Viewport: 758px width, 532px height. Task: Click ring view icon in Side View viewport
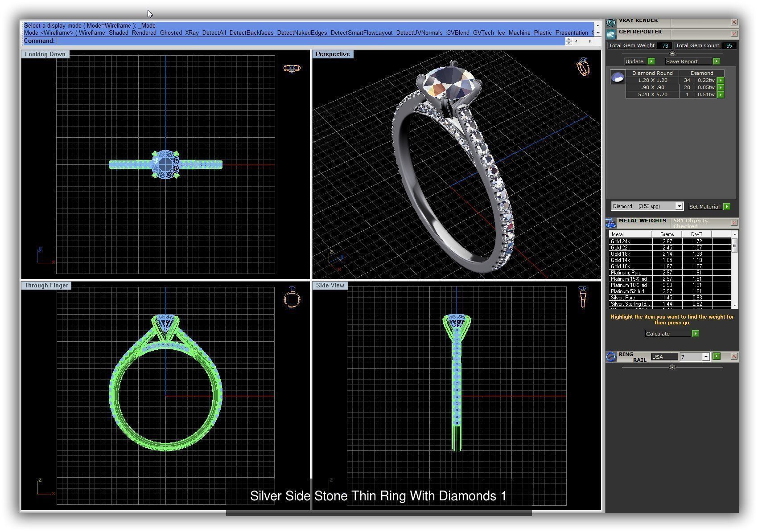coord(582,297)
